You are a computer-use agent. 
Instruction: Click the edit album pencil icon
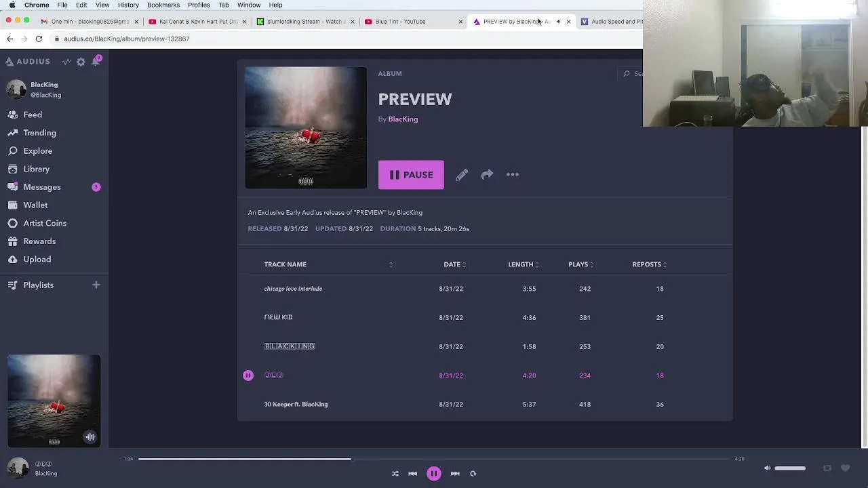tap(462, 175)
